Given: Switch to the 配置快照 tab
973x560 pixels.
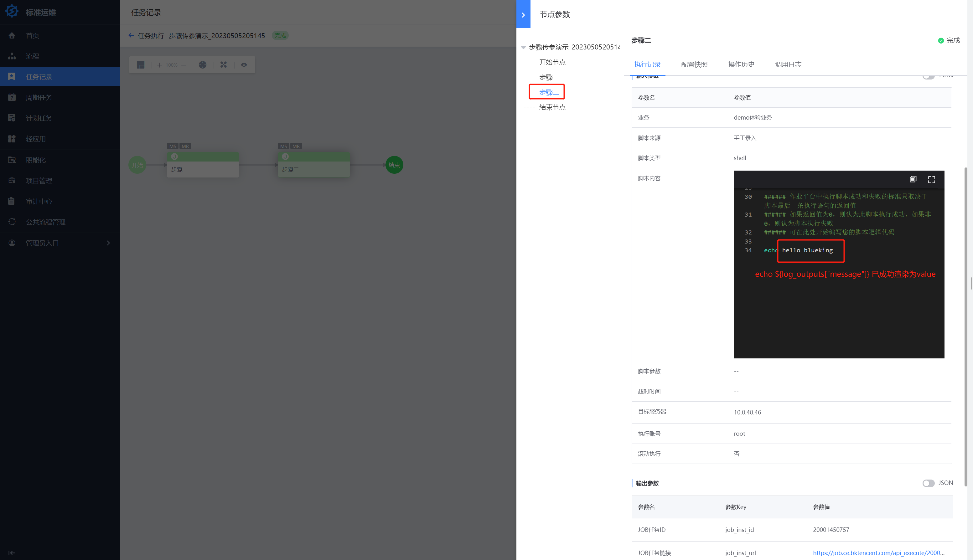Looking at the screenshot, I should (694, 64).
